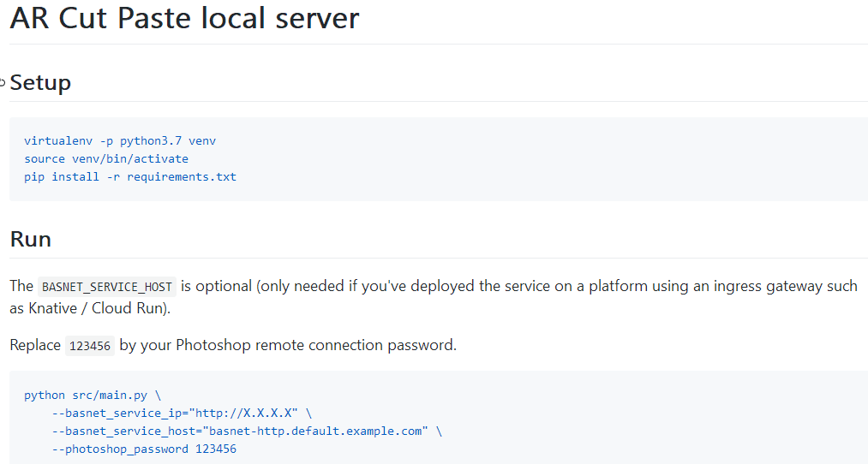Click the word "Replace" before the 123456 code
The width and height of the screenshot is (868, 464).
pos(35,345)
